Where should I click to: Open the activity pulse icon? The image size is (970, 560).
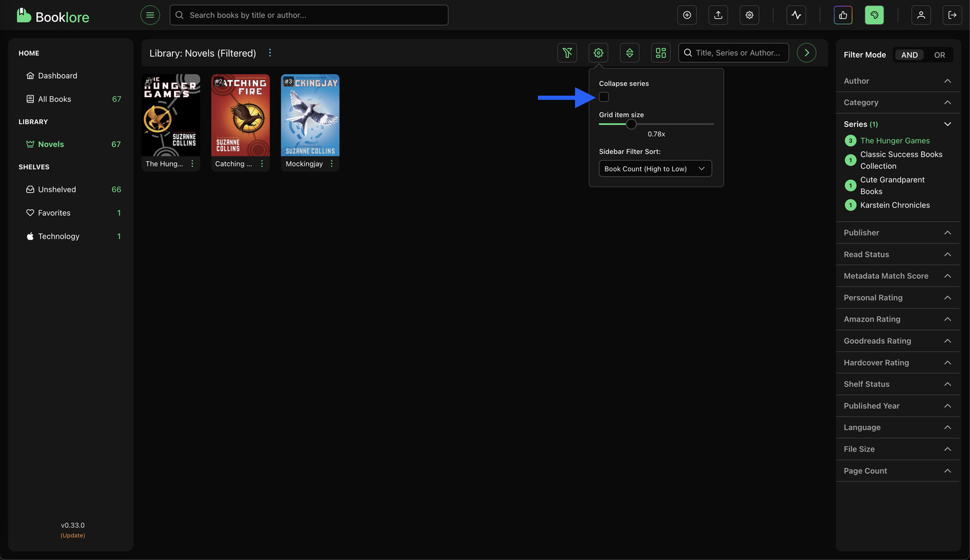pyautogui.click(x=796, y=15)
